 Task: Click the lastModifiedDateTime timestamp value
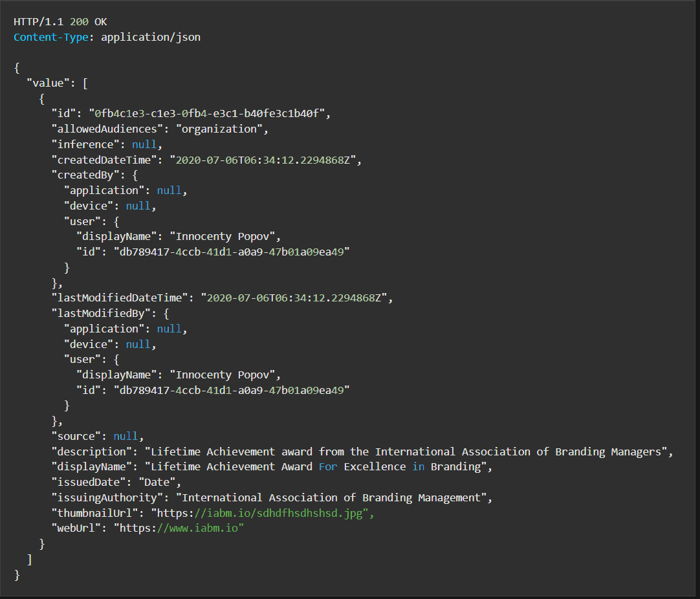click(294, 298)
